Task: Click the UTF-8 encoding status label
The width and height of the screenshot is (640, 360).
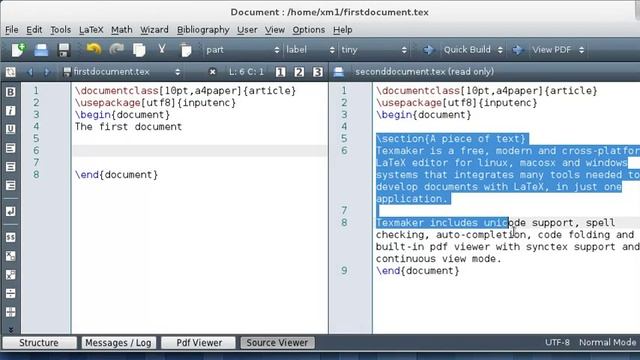Action: (x=557, y=342)
